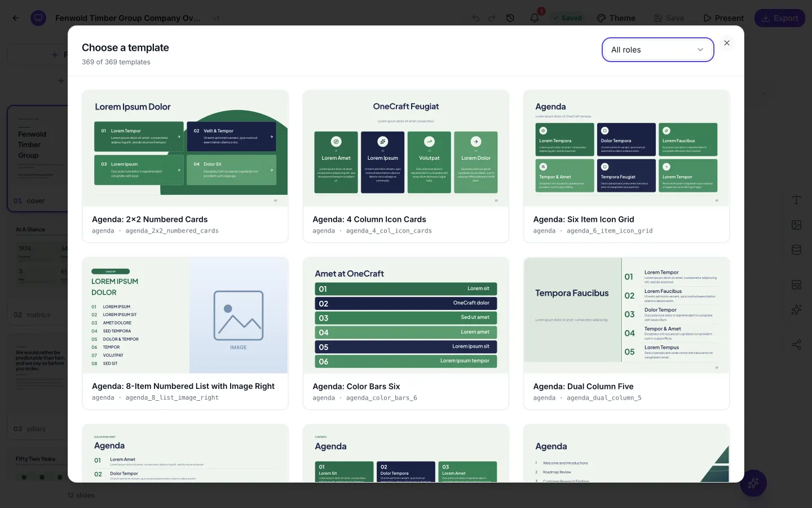Image resolution: width=812 pixels, height=508 pixels.
Task: Select the Text tool in right sidebar
Action: [x=796, y=200]
